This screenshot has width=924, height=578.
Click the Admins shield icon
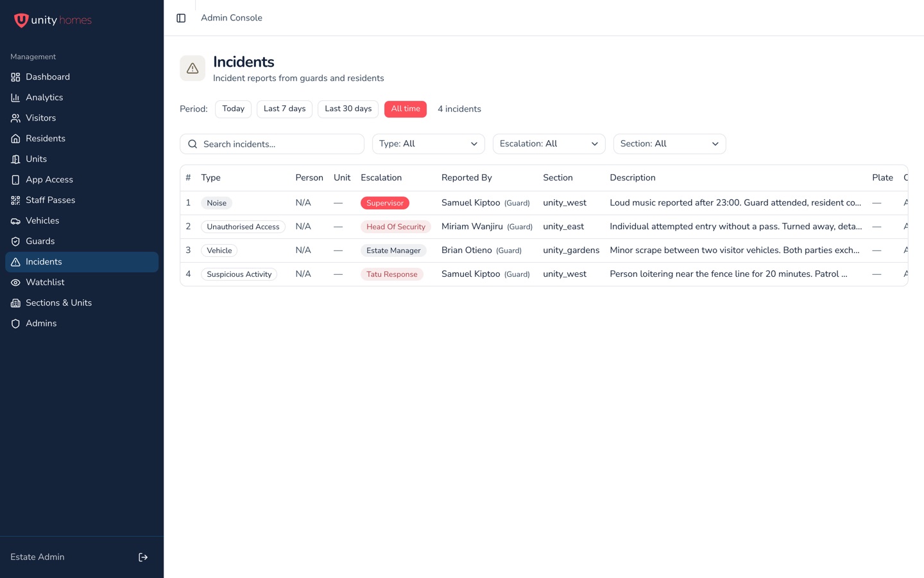pyautogui.click(x=15, y=324)
